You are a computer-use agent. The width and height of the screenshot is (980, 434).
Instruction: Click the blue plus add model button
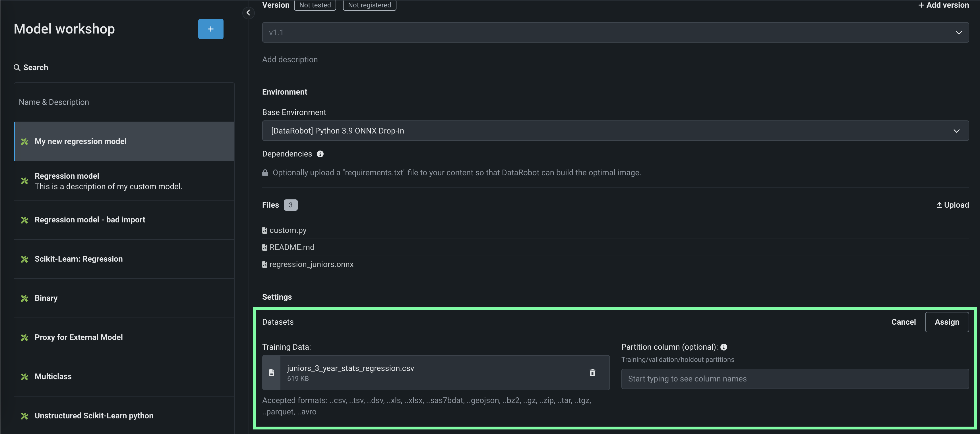point(210,29)
